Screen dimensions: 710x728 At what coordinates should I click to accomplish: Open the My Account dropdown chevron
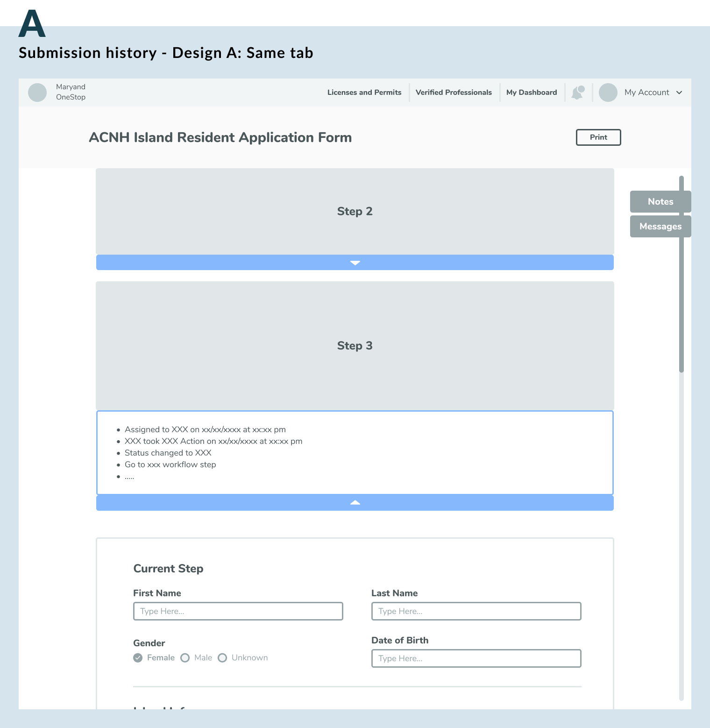tap(679, 93)
